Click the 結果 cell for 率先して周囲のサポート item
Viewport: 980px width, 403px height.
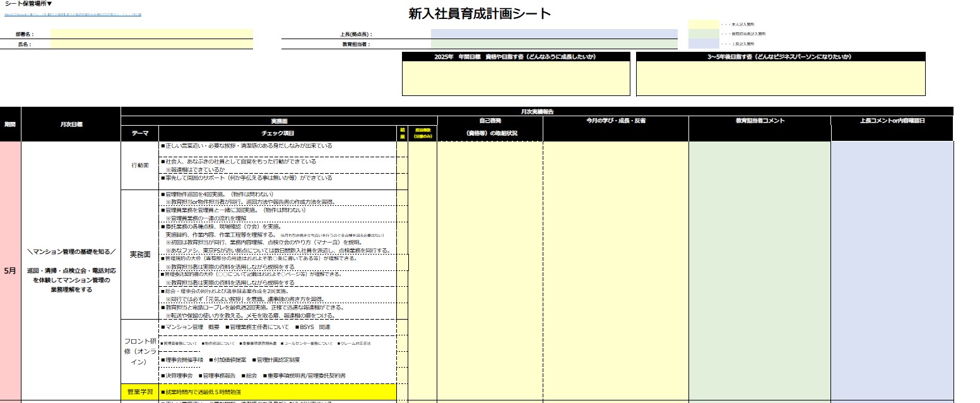click(402, 179)
